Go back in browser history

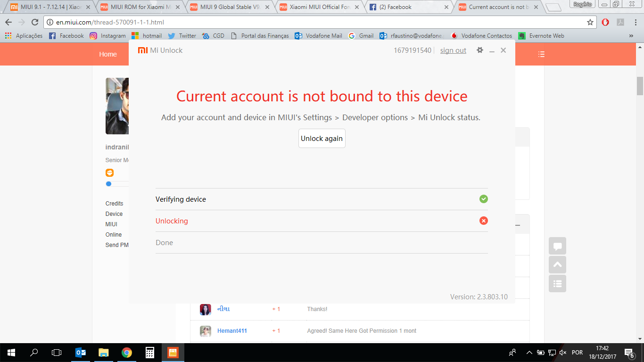click(x=8, y=22)
